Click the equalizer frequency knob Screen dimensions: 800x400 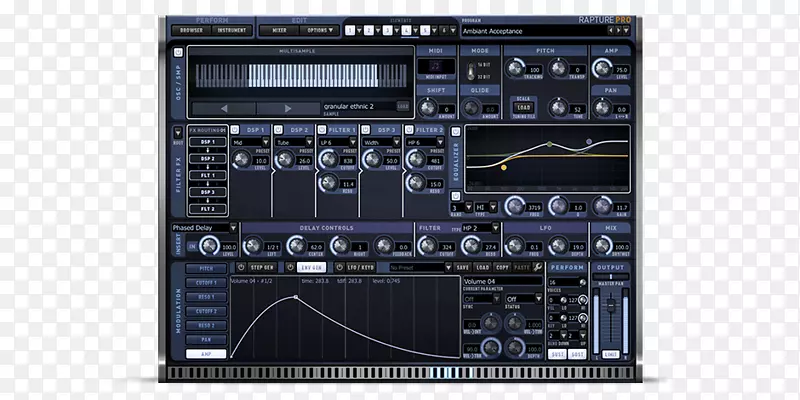click(516, 206)
